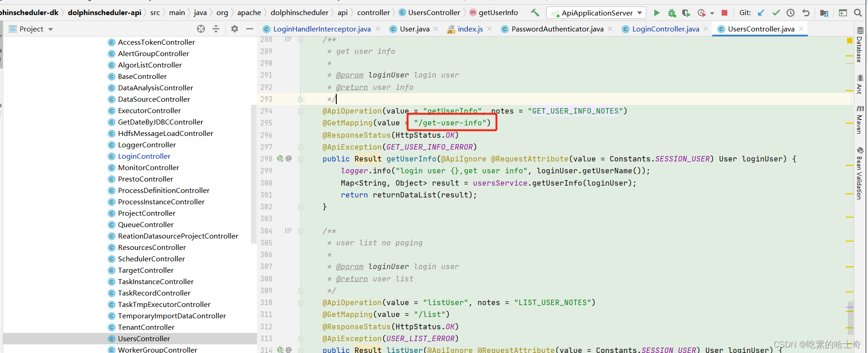Viewport: 868px width, 353px height.
Task: Close the LoginHandlerInterceptor.java tab
Action: (x=378, y=29)
